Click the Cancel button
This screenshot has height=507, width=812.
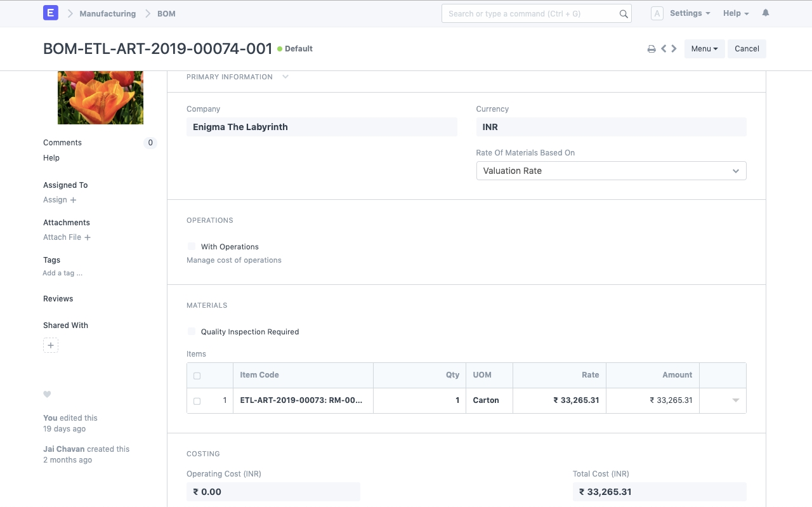(747, 49)
